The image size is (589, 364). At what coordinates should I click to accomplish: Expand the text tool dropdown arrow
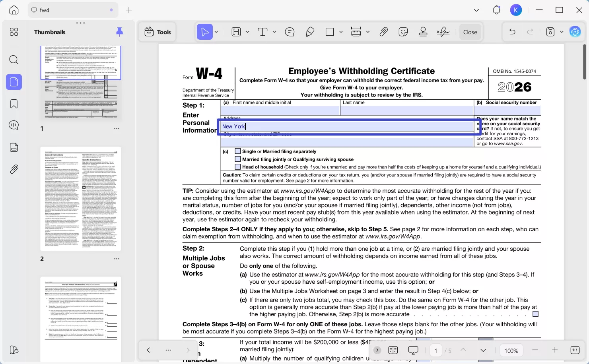pyautogui.click(x=274, y=32)
